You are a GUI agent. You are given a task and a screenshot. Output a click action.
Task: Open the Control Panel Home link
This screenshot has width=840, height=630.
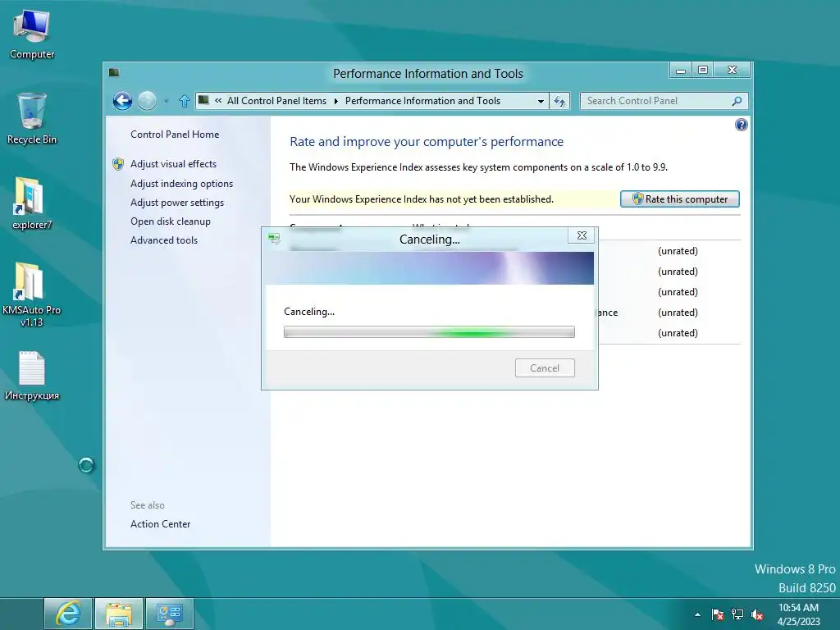(175, 135)
